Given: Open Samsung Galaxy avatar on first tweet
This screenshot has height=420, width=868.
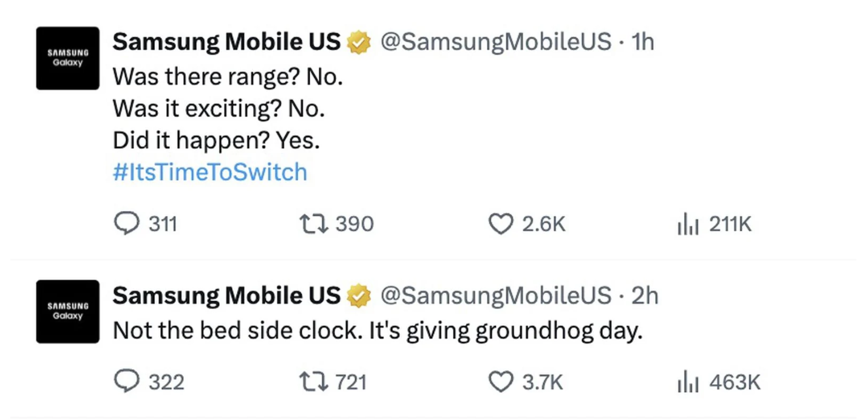Looking at the screenshot, I should click(67, 58).
